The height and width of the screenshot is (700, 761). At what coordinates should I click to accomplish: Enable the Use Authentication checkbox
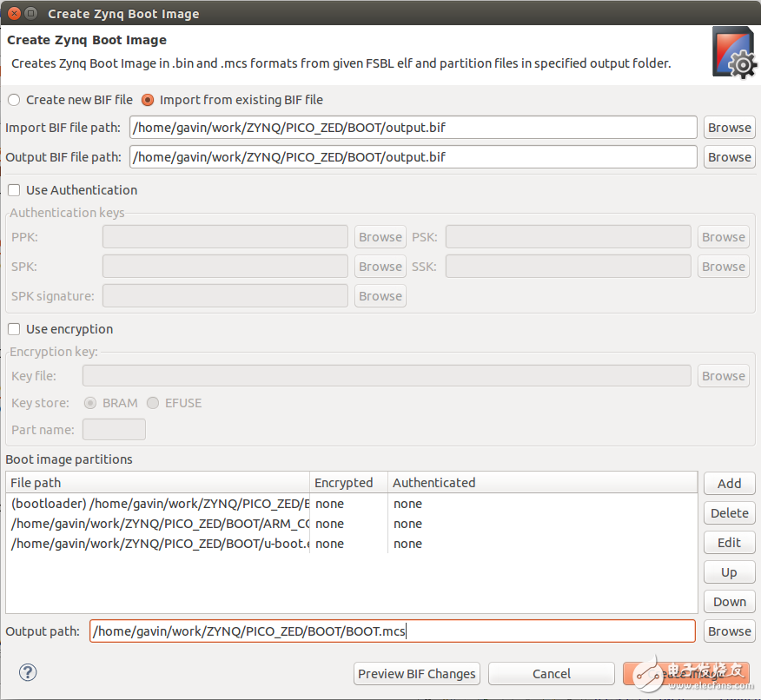tap(14, 190)
